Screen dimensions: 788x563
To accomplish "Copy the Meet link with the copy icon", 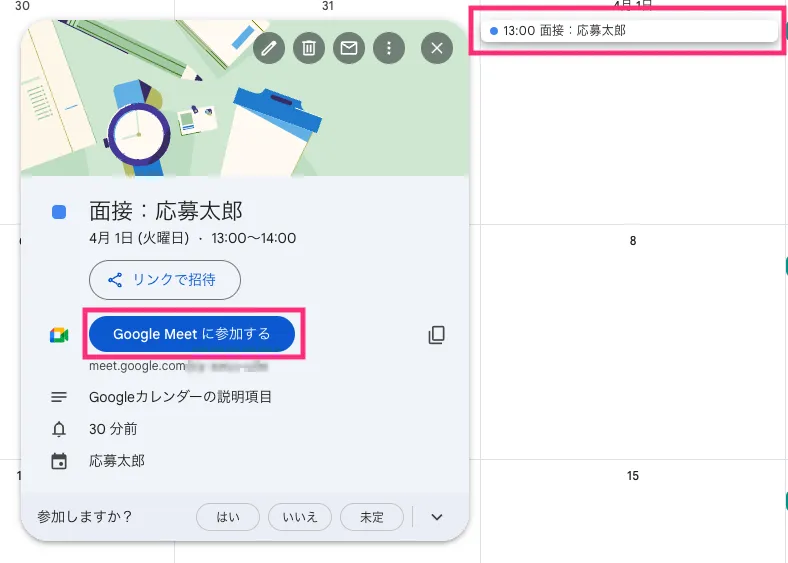I will pyautogui.click(x=436, y=335).
